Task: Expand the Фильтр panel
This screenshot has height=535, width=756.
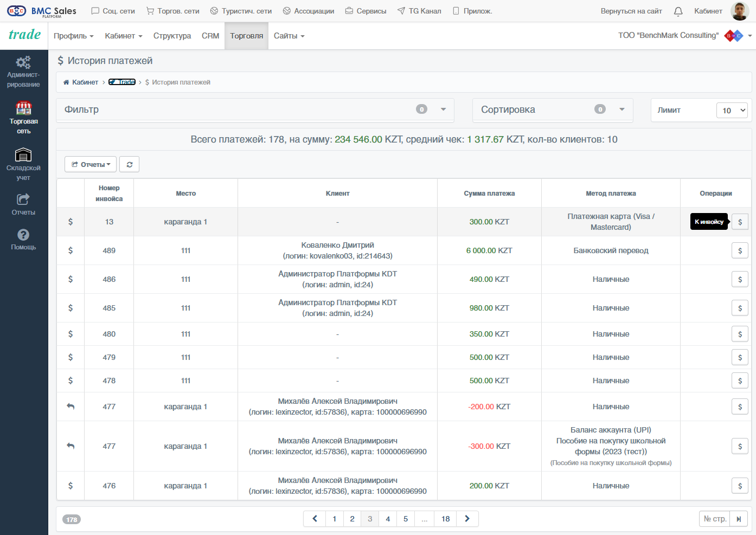Action: point(255,109)
